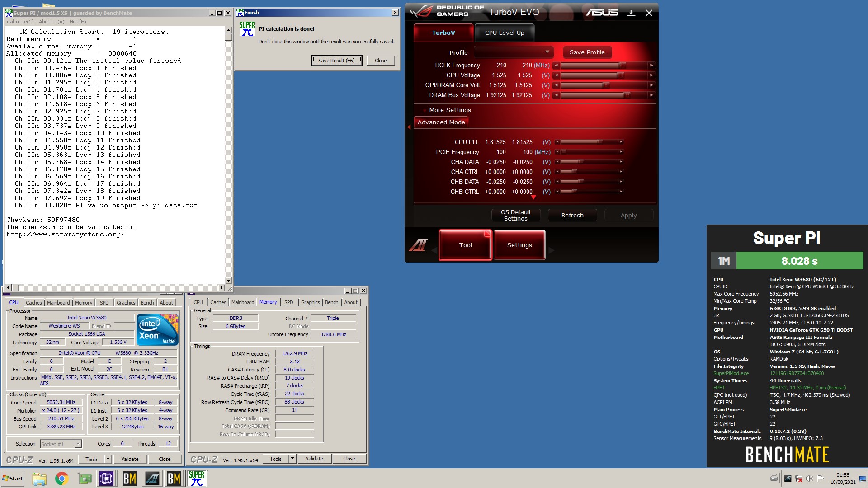Decrease PCIE Frequency with its left arrow
The image size is (868, 488).
[x=557, y=152]
